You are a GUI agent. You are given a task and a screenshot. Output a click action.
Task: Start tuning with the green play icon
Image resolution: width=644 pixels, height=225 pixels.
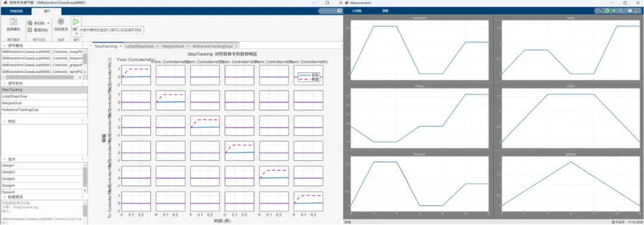point(76,21)
